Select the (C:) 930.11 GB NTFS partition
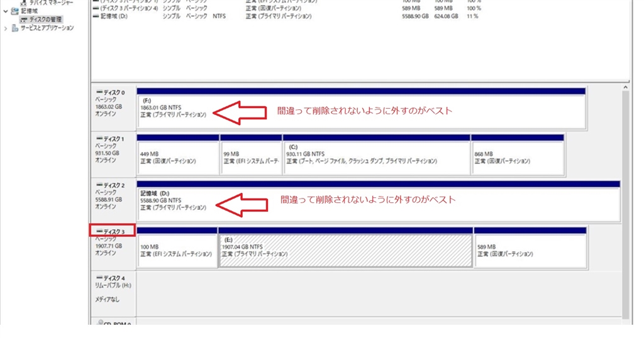Image resolution: width=644 pixels, height=338 pixels. click(377, 158)
